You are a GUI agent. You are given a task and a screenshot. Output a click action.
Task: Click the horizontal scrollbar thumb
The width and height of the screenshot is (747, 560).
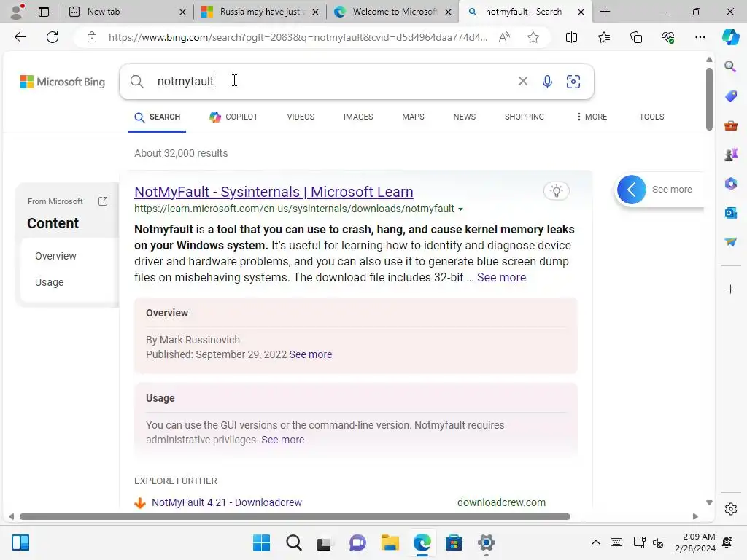pos(295,517)
